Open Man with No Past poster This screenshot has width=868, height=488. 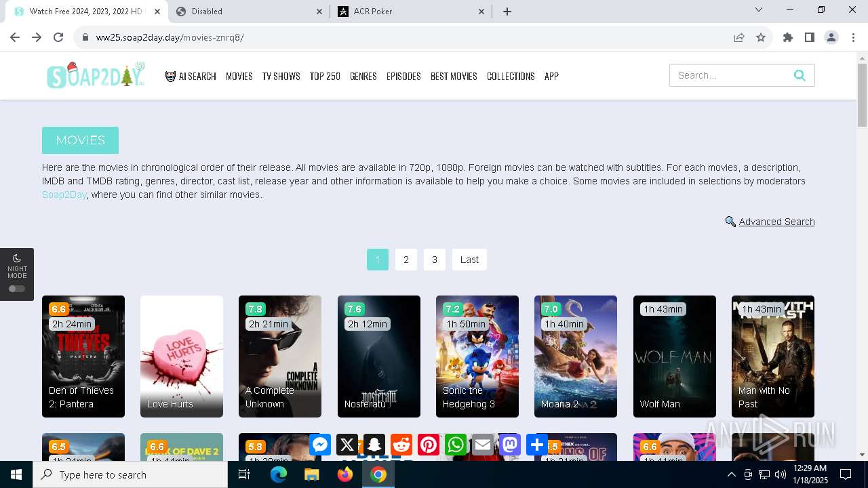tap(773, 357)
